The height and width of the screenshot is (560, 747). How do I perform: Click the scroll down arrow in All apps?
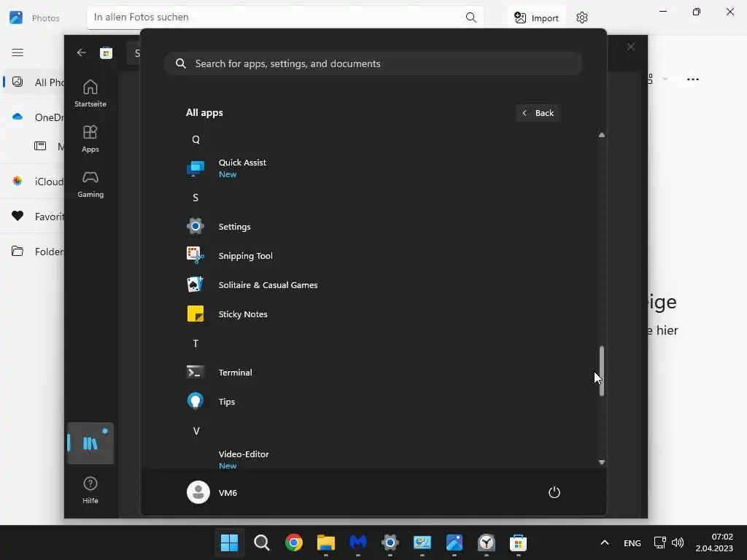pyautogui.click(x=602, y=462)
